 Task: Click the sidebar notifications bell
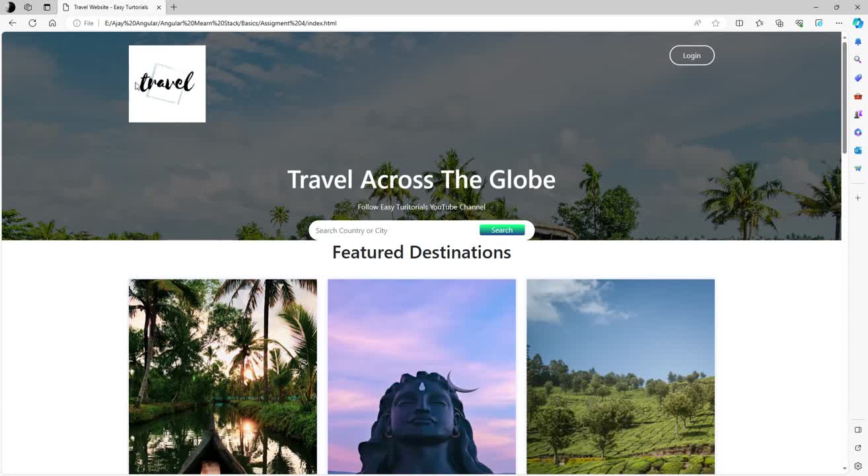click(x=858, y=42)
